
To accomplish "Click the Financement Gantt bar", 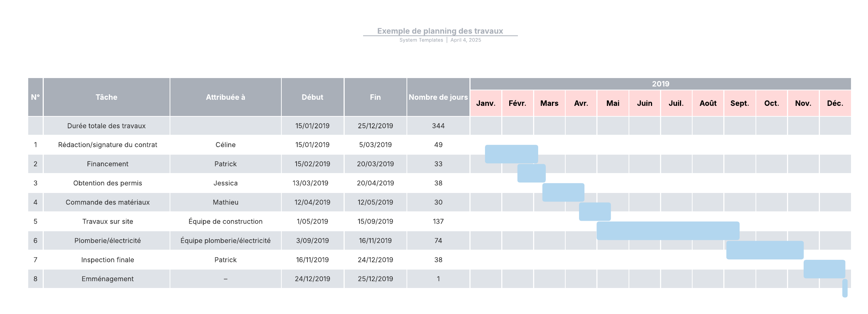I will (531, 173).
